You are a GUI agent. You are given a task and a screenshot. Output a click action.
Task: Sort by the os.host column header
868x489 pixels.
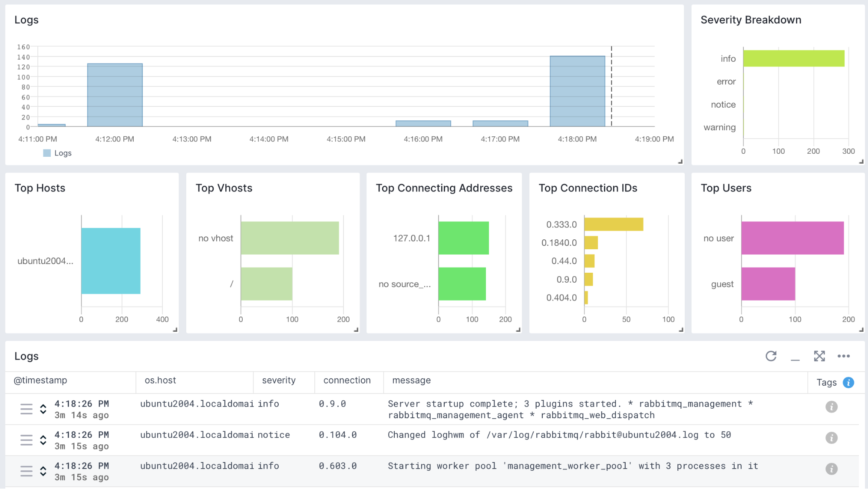click(x=160, y=380)
